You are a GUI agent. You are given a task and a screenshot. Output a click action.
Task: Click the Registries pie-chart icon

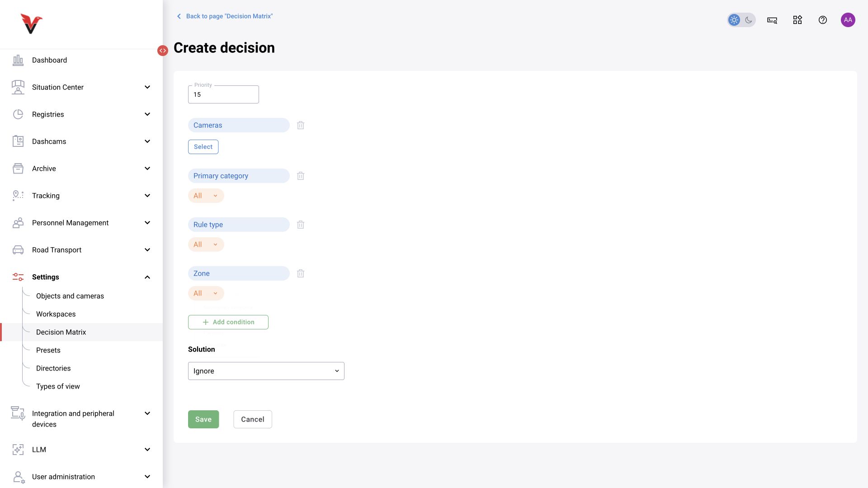[18, 114]
